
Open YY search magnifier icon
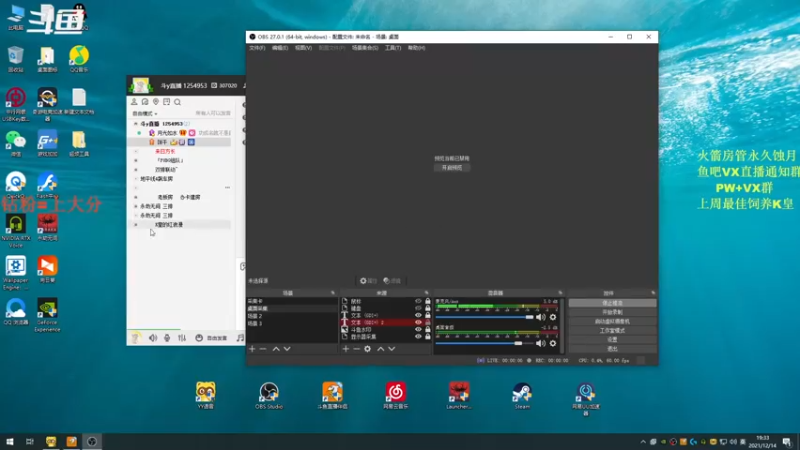click(x=178, y=102)
